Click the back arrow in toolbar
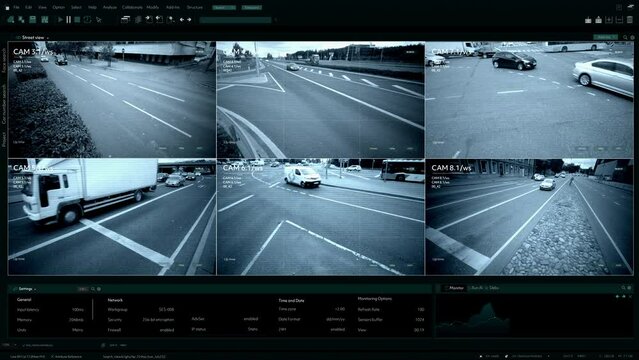639x360 pixels. point(182,20)
